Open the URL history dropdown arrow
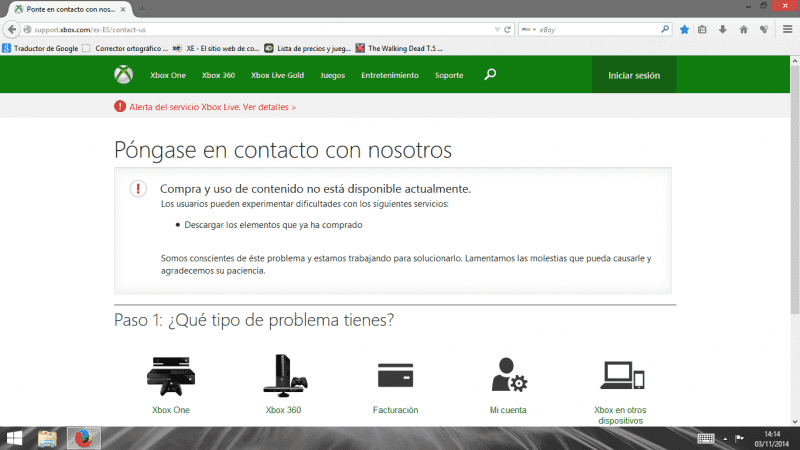Image resolution: width=800 pixels, height=450 pixels. click(497, 30)
